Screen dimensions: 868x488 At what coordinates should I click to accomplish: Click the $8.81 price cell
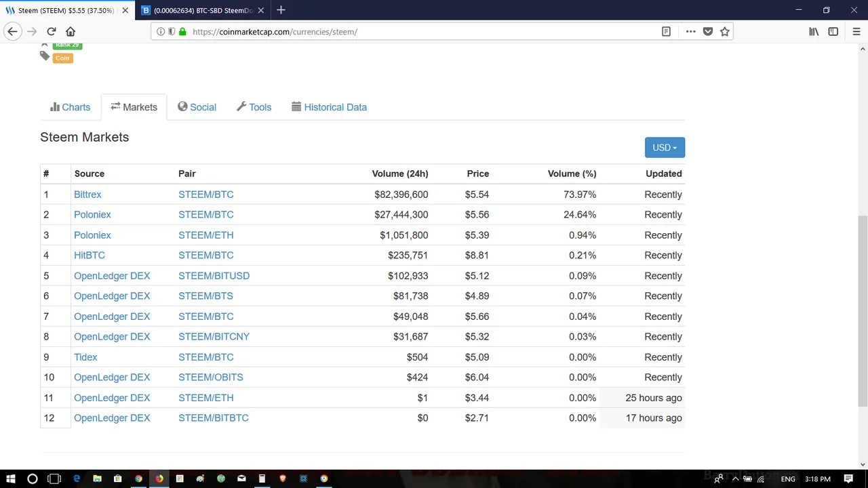point(477,256)
